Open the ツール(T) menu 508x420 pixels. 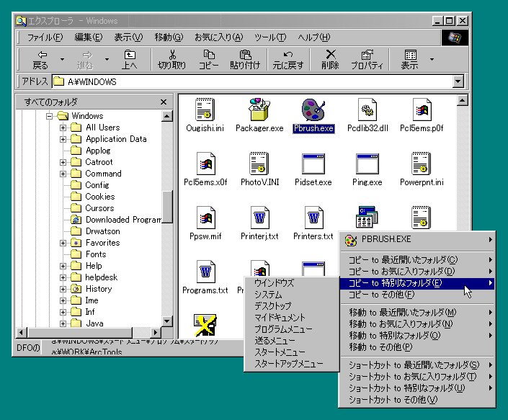pyautogui.click(x=270, y=37)
